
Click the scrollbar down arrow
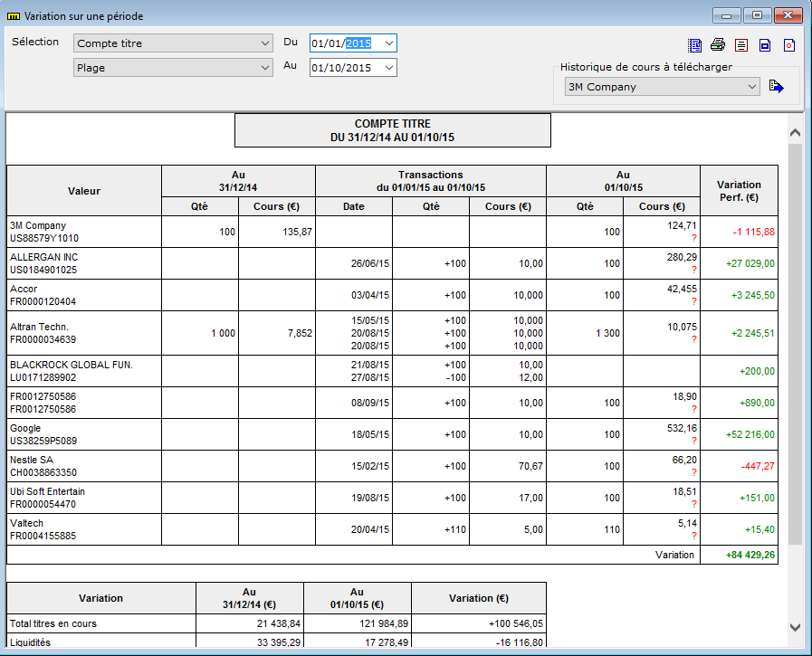(796, 627)
